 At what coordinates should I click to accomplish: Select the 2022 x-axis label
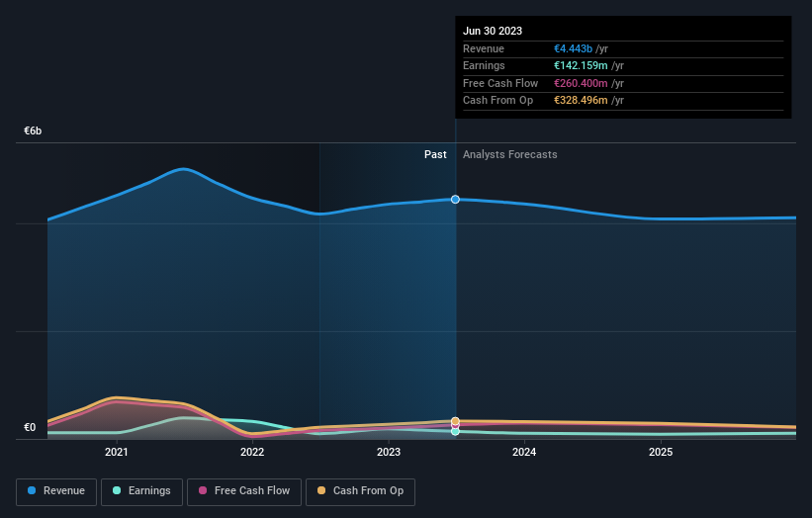coord(252,452)
